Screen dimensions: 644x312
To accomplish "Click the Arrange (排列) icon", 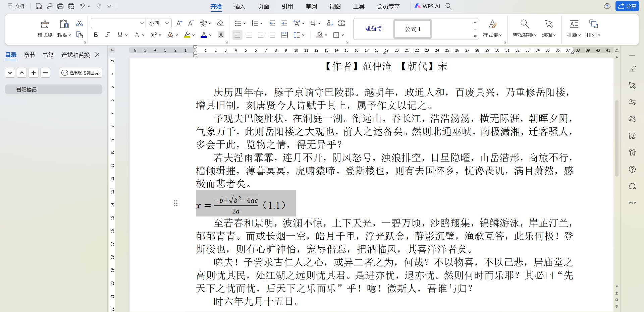I will [593, 24].
